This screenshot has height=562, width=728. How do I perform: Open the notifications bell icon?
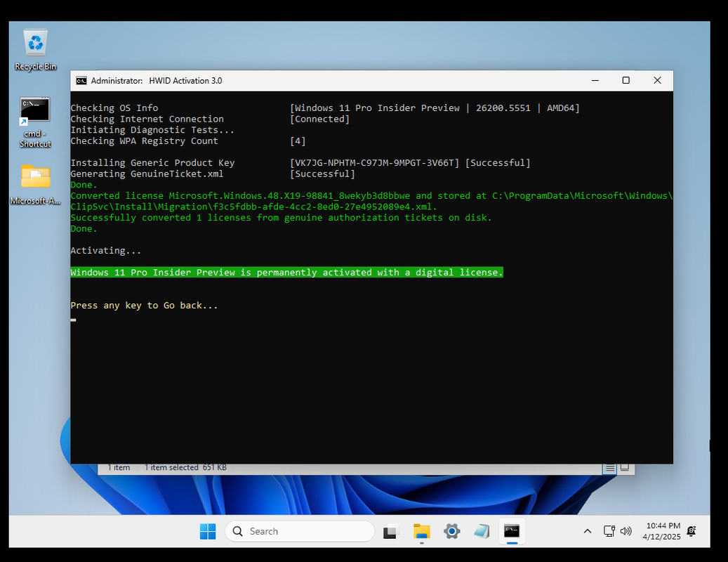691,531
